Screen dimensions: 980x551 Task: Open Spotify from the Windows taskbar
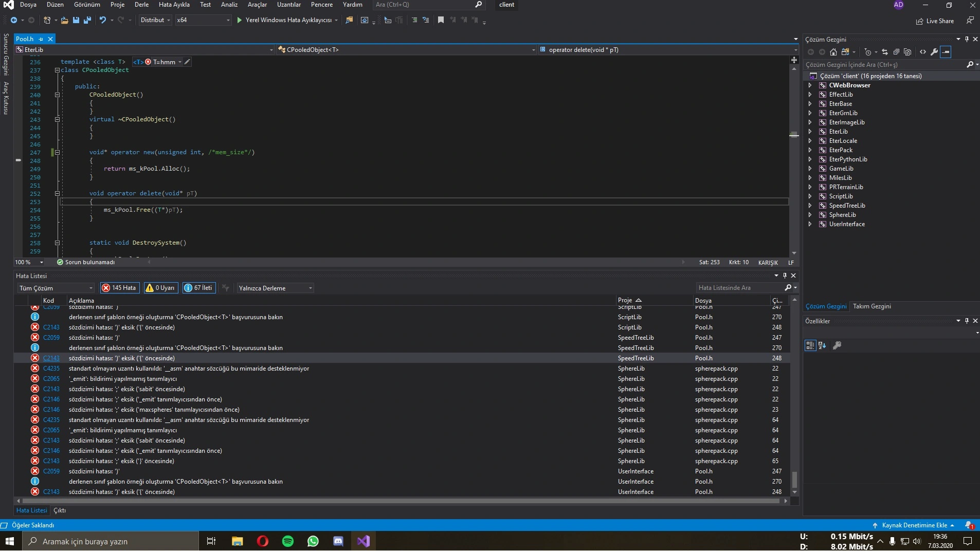288,541
